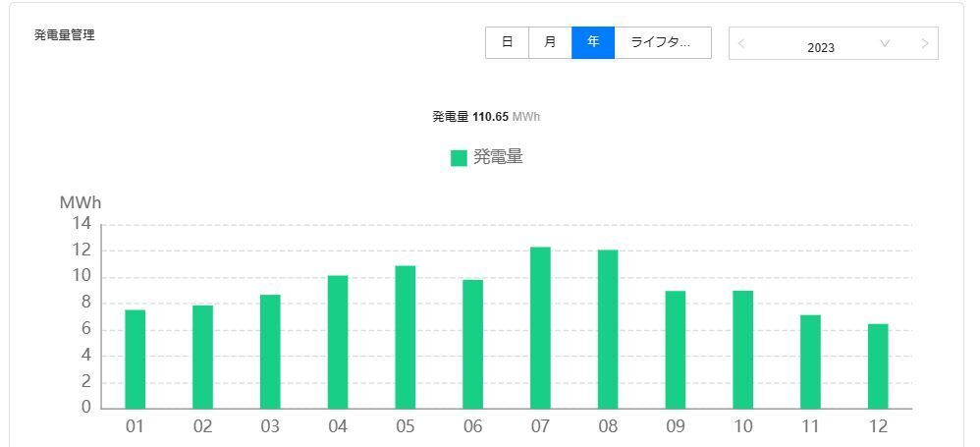Switch to the 月 (month) view tab
The height and width of the screenshot is (447, 980).
coord(550,42)
